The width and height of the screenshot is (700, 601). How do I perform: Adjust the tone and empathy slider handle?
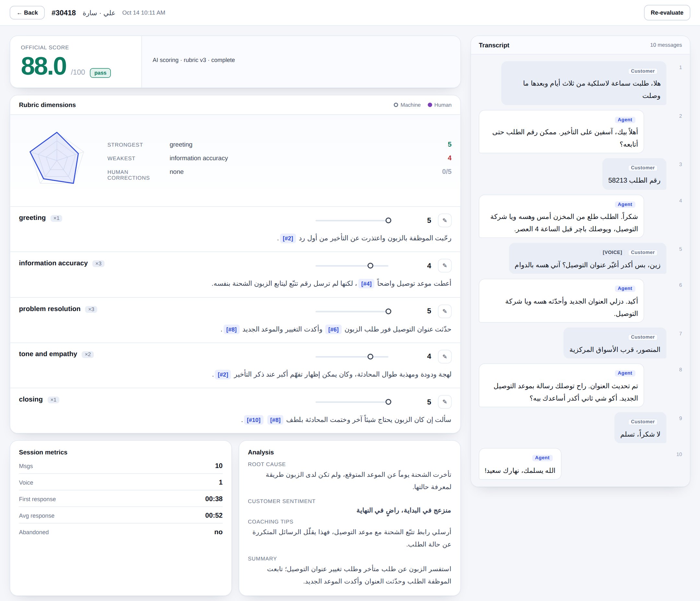click(x=370, y=357)
